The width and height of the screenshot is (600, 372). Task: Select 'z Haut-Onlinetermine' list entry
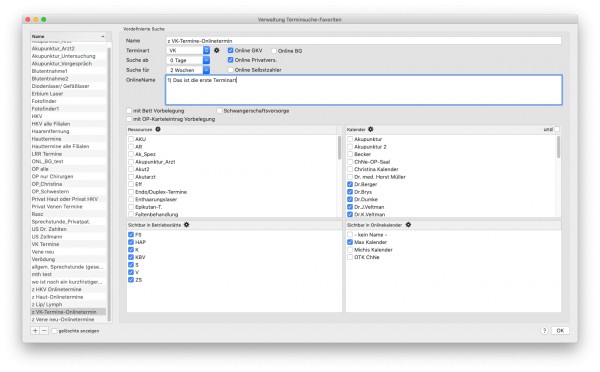[x=68, y=297]
